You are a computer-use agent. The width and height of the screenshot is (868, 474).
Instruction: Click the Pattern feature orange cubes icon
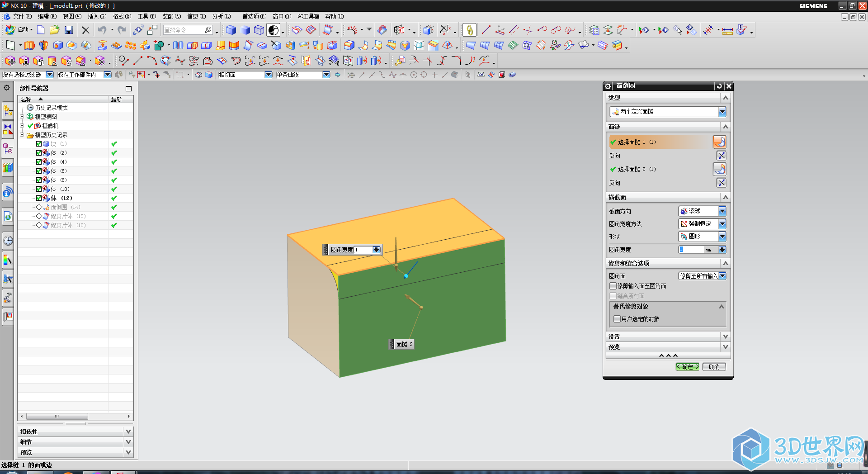[131, 45]
